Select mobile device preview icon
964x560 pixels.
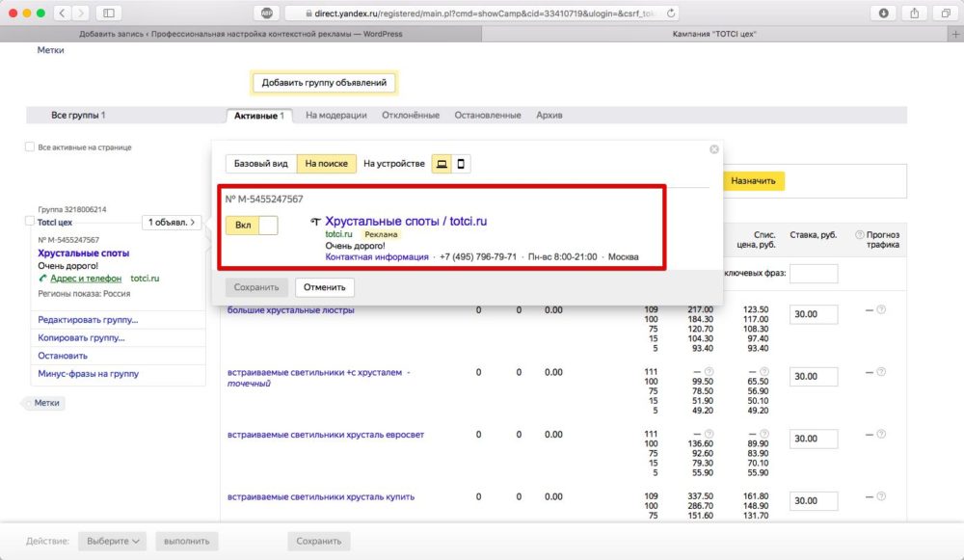461,164
